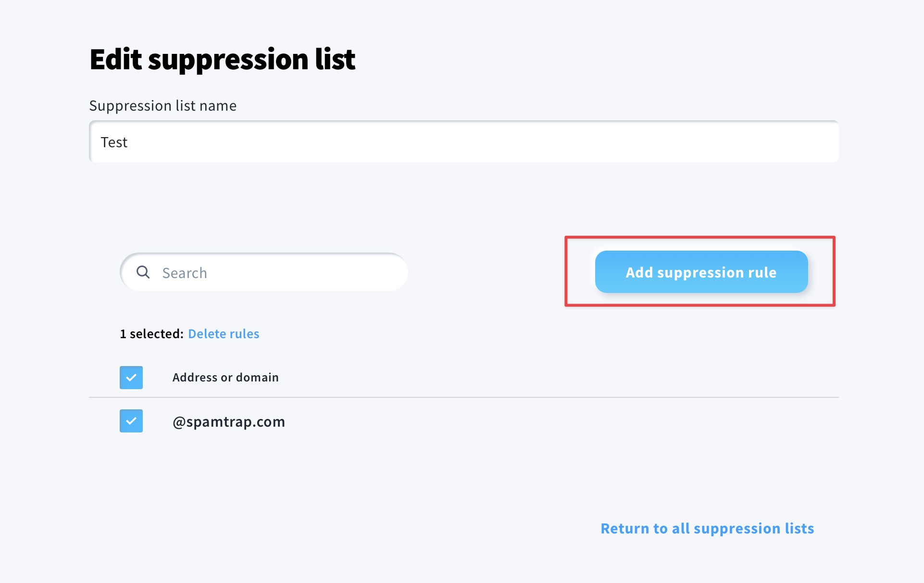Click the Search placeholder text

tap(185, 273)
